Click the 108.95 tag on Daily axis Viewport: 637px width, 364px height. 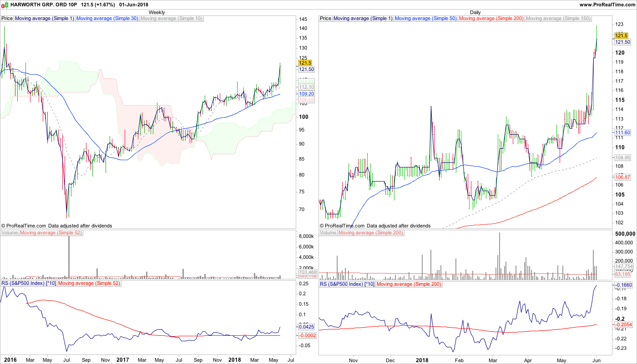(x=622, y=157)
